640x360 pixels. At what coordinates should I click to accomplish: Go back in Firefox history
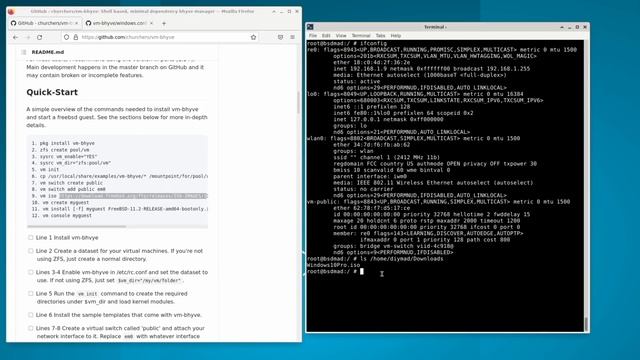pos(16,37)
